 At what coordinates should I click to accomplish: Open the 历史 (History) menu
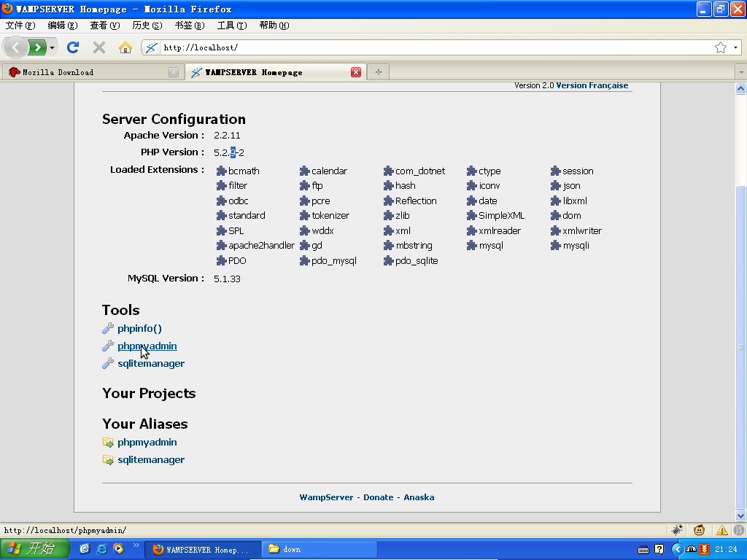[x=147, y=26]
